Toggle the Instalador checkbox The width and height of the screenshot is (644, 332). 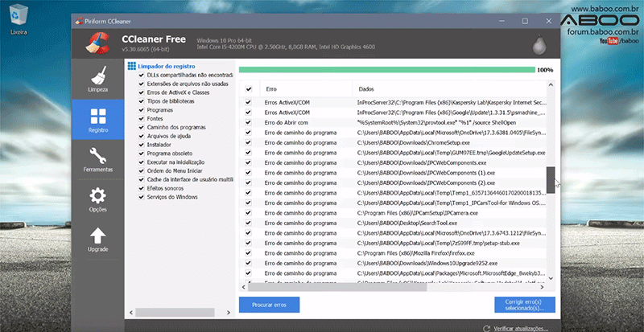142,145
